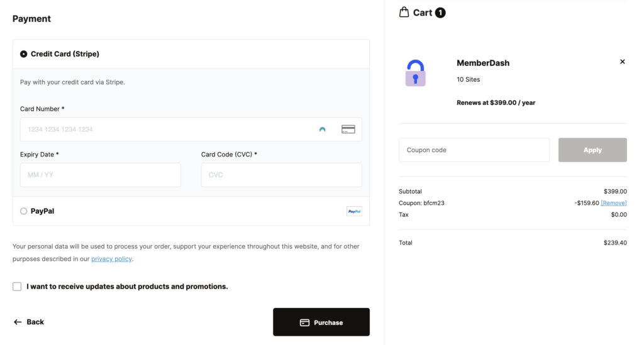Click the Payment heading
This screenshot has width=644, height=345.
tap(31, 19)
